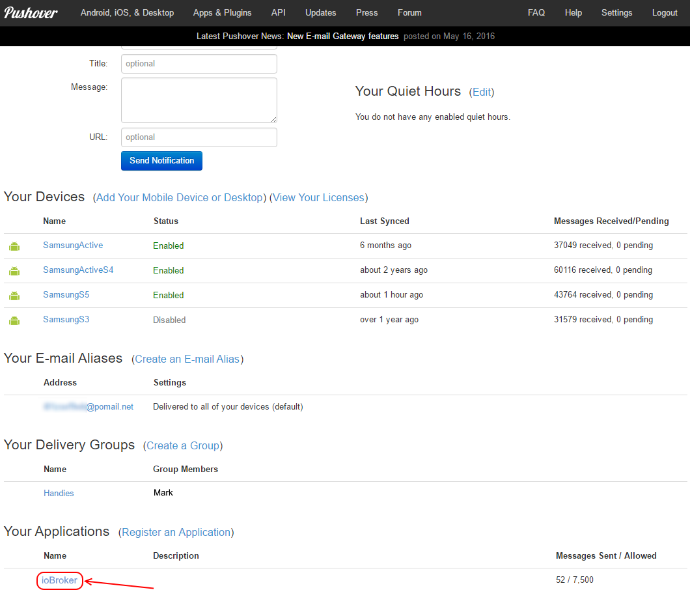Click '37049 received, 0 pending' text
Viewport: 690px width, 616px height.
pos(603,245)
